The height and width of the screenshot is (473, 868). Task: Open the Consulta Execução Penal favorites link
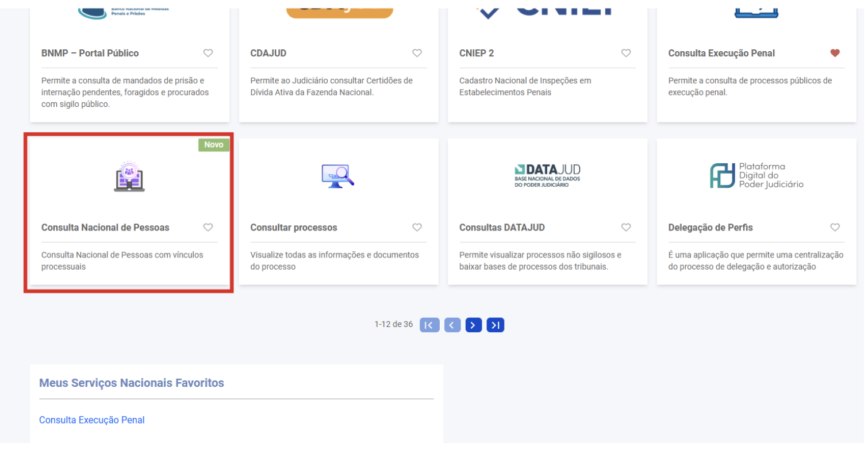(91, 420)
